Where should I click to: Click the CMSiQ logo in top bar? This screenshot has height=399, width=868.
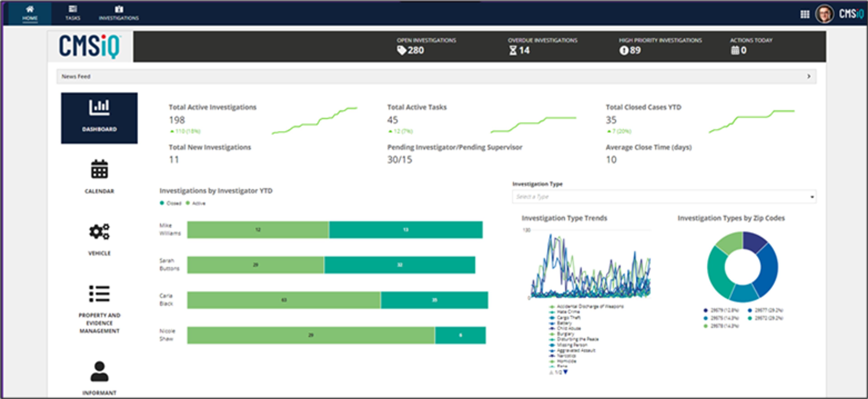[851, 14]
